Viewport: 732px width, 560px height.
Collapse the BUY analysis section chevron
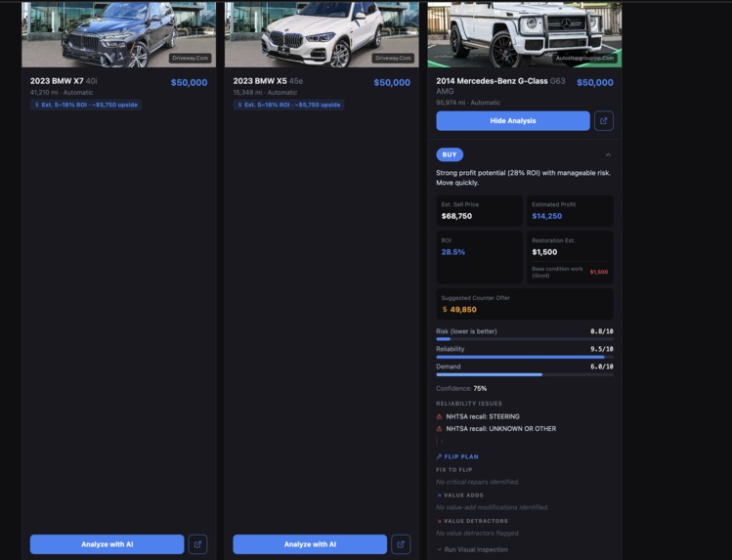point(608,155)
